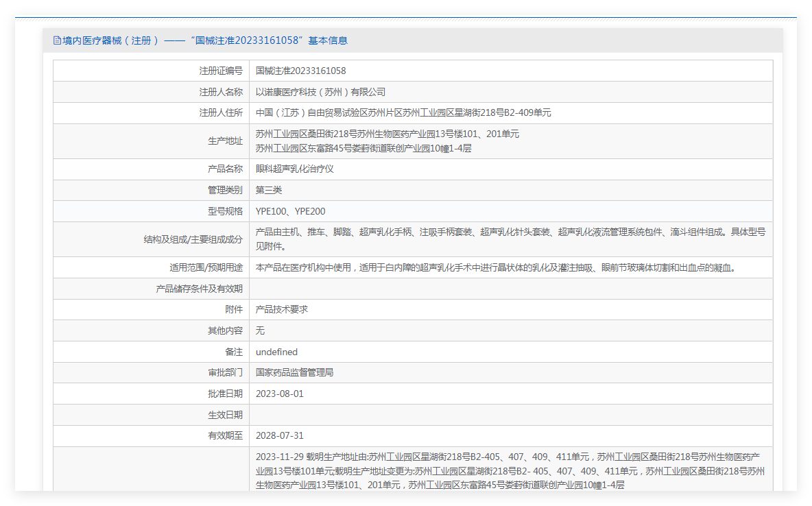Screen dimensions: 812x506
Task: Select production address line 东富路45号娄葑街道联创产业园
Action: click(363, 149)
